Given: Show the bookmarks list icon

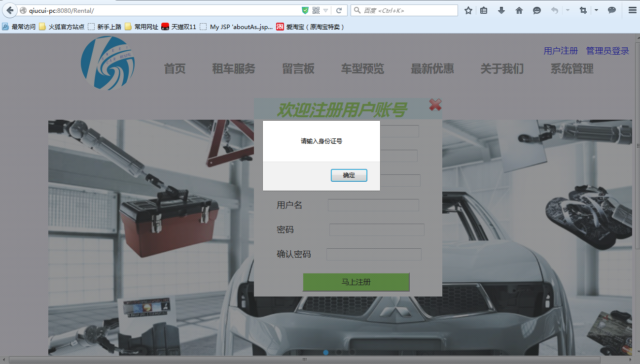Looking at the screenshot, I should [484, 10].
